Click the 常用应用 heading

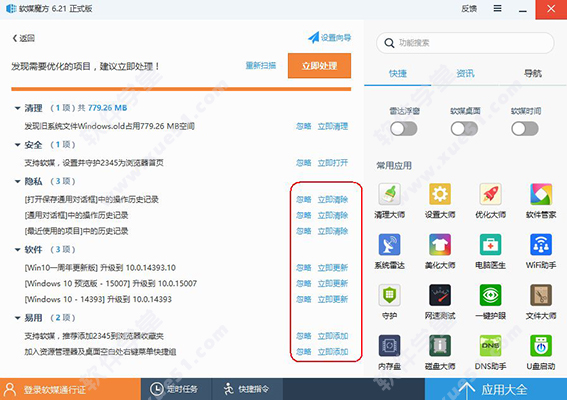394,166
